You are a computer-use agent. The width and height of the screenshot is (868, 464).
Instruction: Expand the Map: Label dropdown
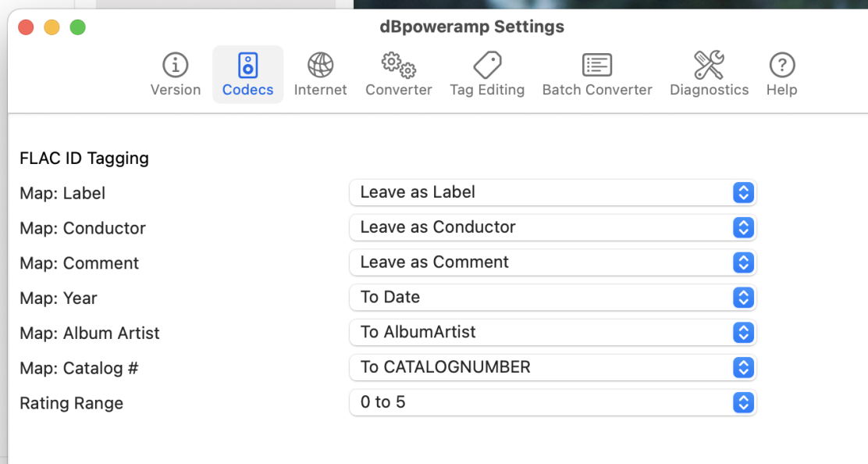tap(553, 192)
